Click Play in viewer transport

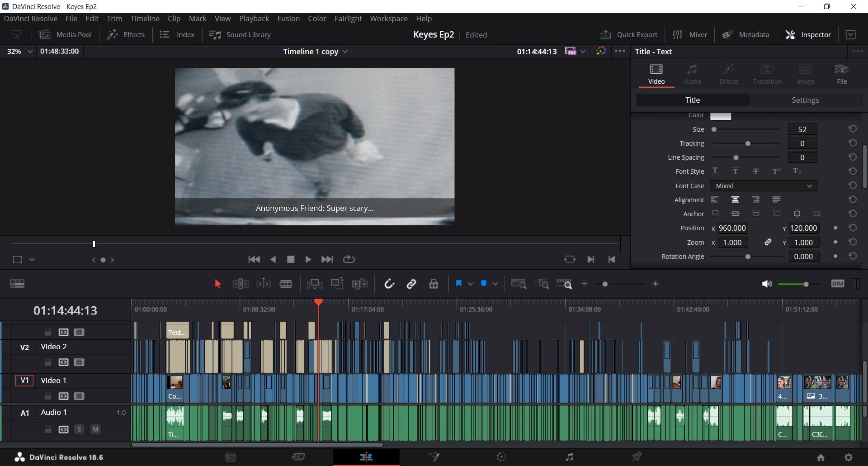(x=308, y=260)
